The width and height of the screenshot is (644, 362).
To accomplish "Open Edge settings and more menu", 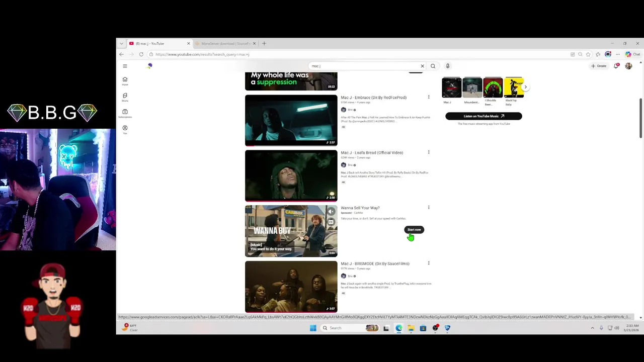I will pos(618,54).
